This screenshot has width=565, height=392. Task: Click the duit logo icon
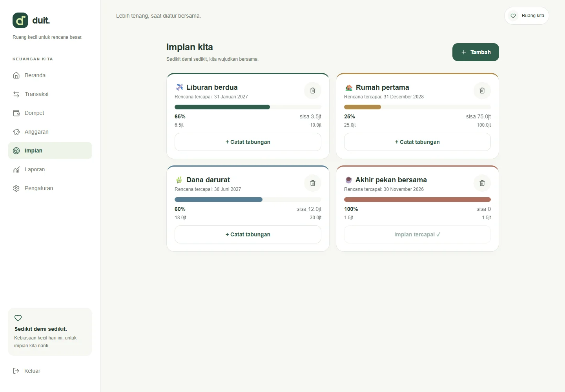point(20,20)
